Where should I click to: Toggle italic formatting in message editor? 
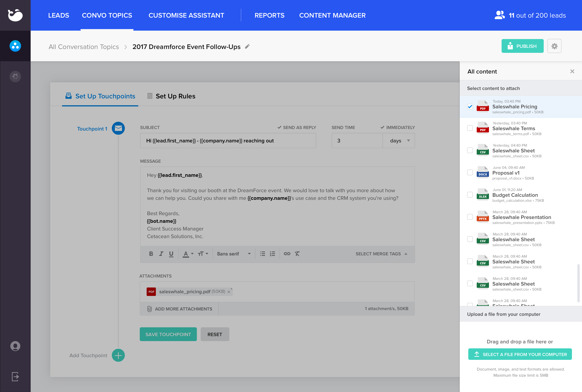coord(161,254)
